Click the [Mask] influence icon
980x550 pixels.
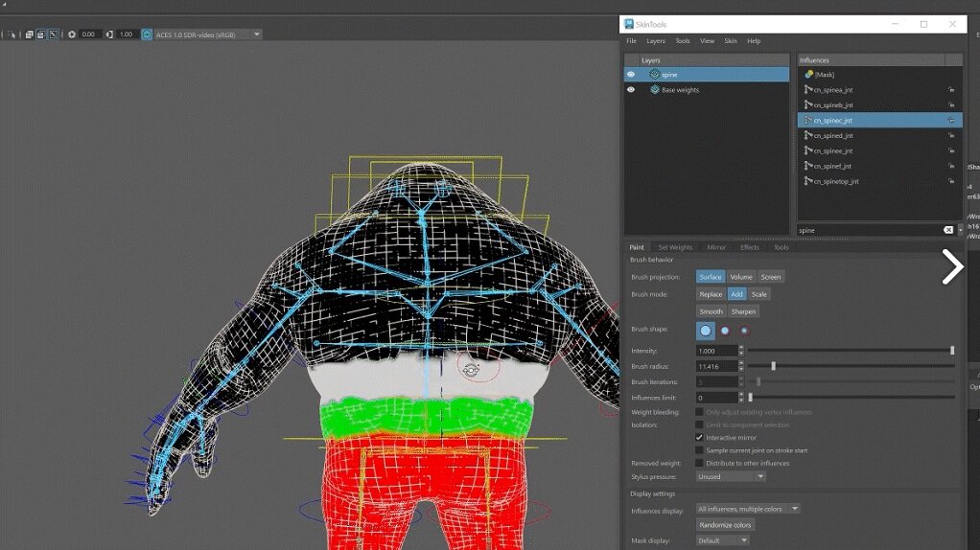coord(808,74)
